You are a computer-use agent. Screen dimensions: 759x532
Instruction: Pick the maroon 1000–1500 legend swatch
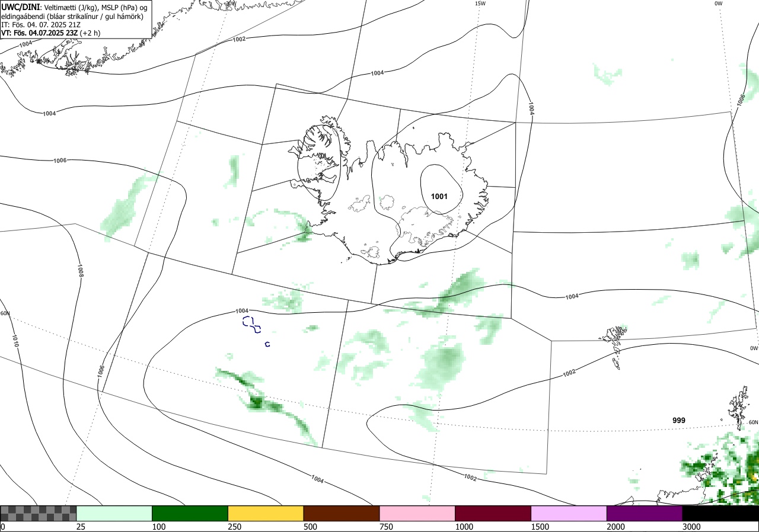(493, 513)
